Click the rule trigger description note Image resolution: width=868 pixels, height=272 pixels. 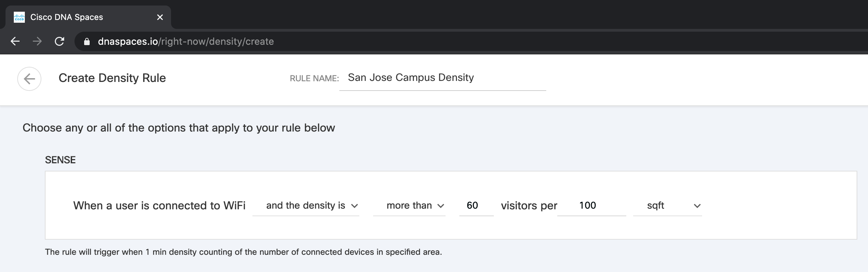[243, 252]
